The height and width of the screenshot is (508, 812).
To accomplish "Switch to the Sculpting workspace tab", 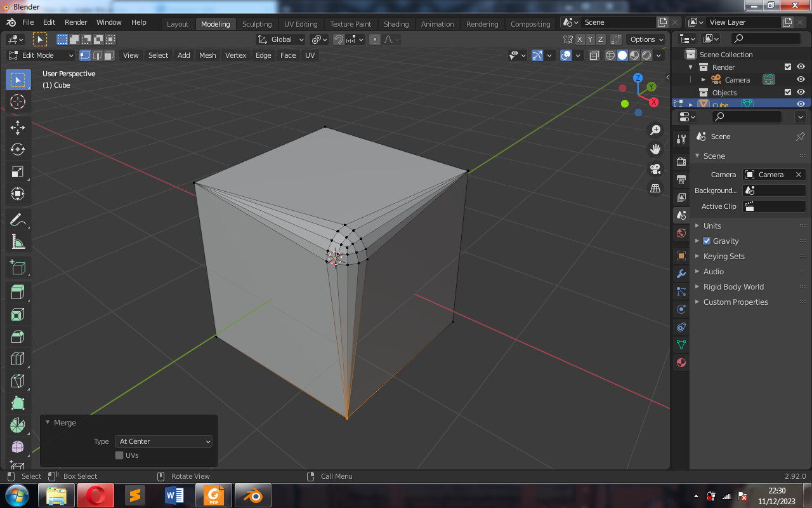I will pyautogui.click(x=257, y=24).
